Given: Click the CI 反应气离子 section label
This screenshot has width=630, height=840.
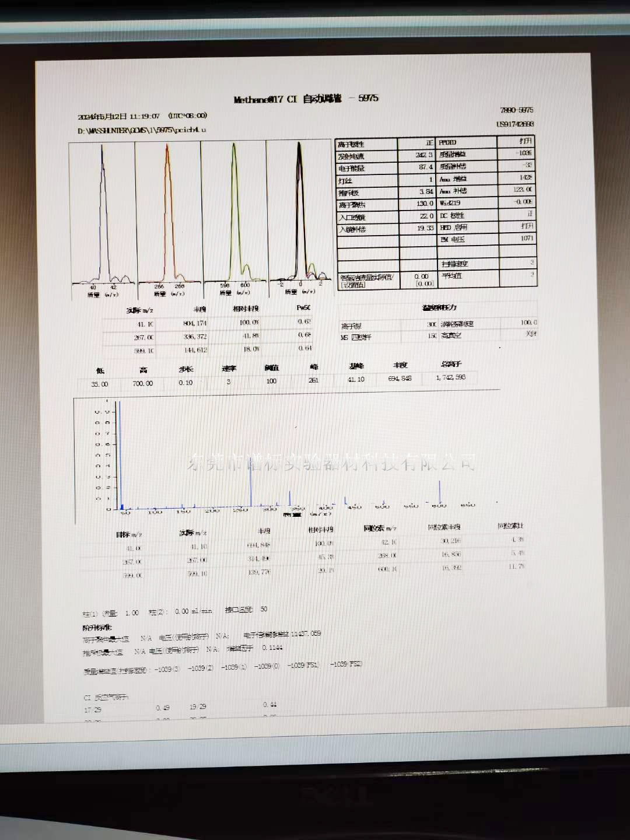Looking at the screenshot, I should click(106, 697).
